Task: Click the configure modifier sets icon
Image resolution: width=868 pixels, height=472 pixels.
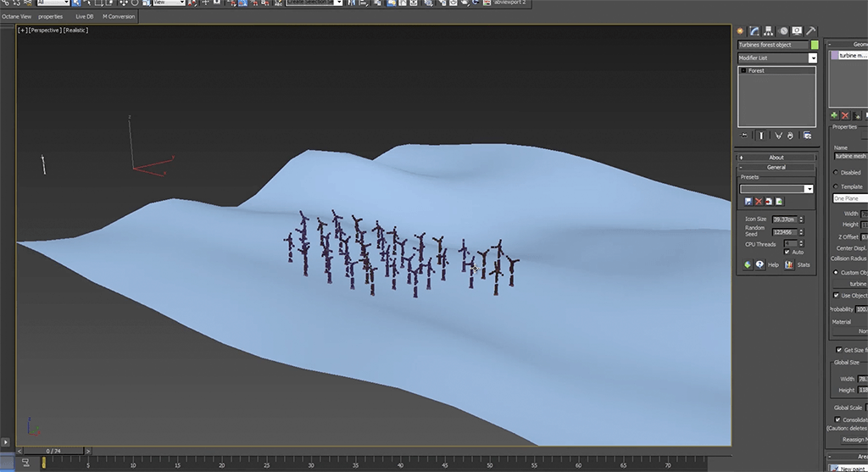Action: click(x=808, y=135)
